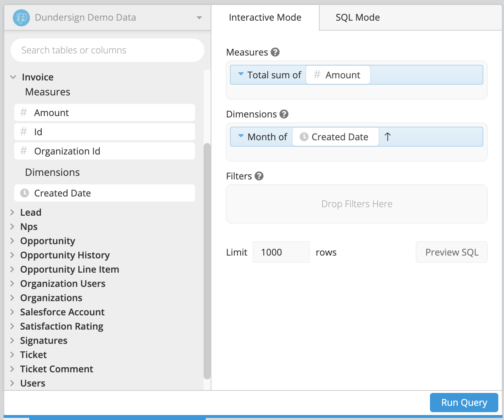
Task: Select the Created Date column in sidebar
Action: 105,193
